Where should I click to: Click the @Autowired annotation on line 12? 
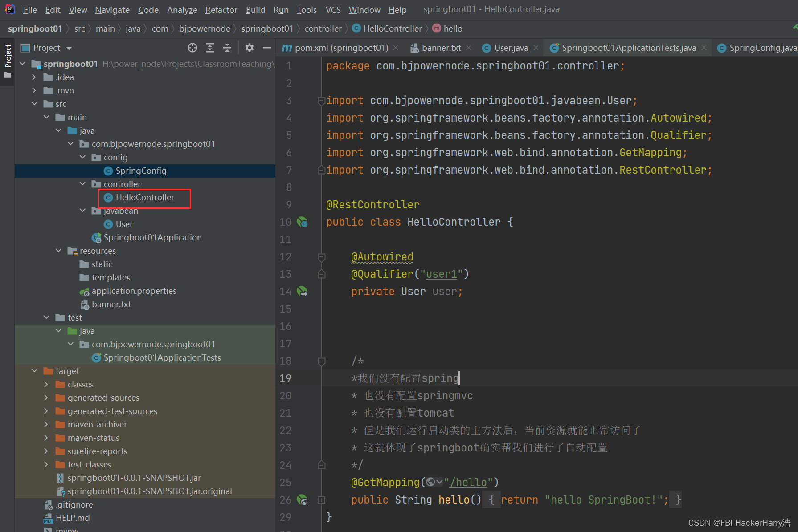382,257
